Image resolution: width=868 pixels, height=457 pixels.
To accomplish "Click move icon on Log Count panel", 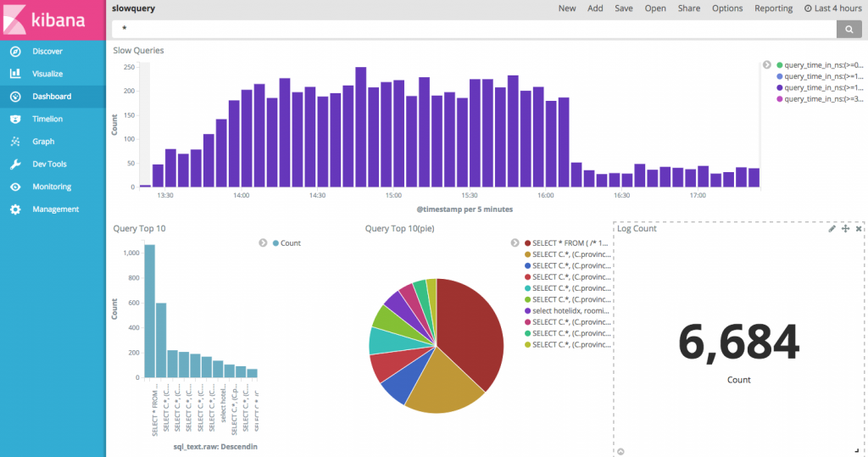I will (845, 229).
